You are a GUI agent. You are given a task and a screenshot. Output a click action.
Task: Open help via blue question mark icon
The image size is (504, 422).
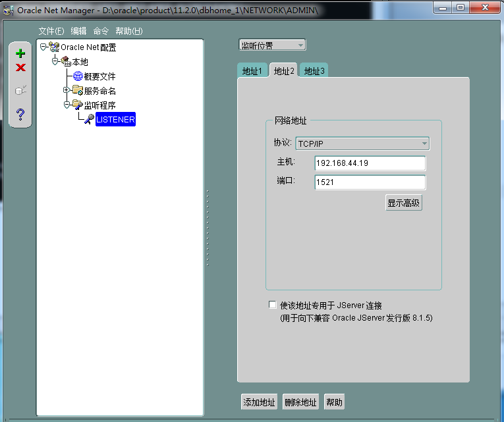(20, 115)
